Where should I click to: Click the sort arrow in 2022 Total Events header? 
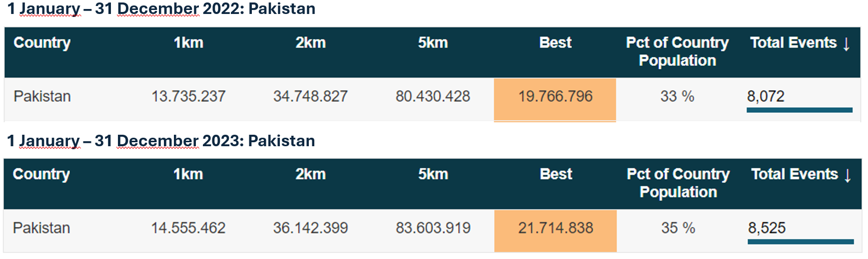coord(846,43)
